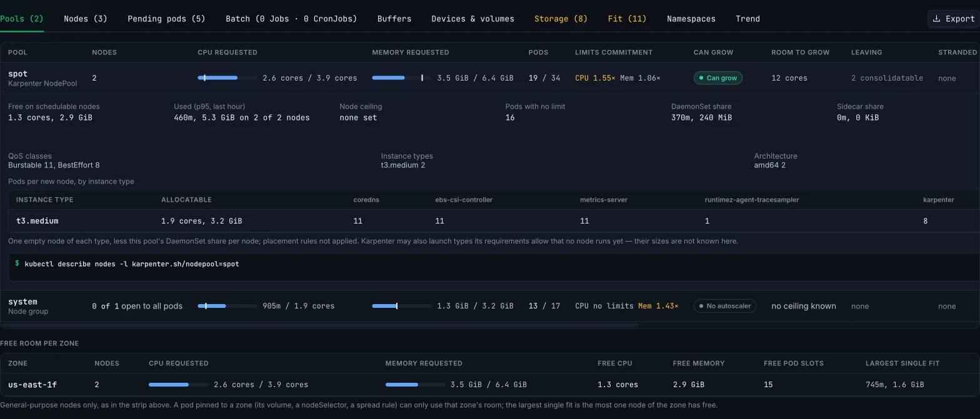This screenshot has height=419, width=980.
Task: Click the STRANDED column header
Action: (x=957, y=52)
